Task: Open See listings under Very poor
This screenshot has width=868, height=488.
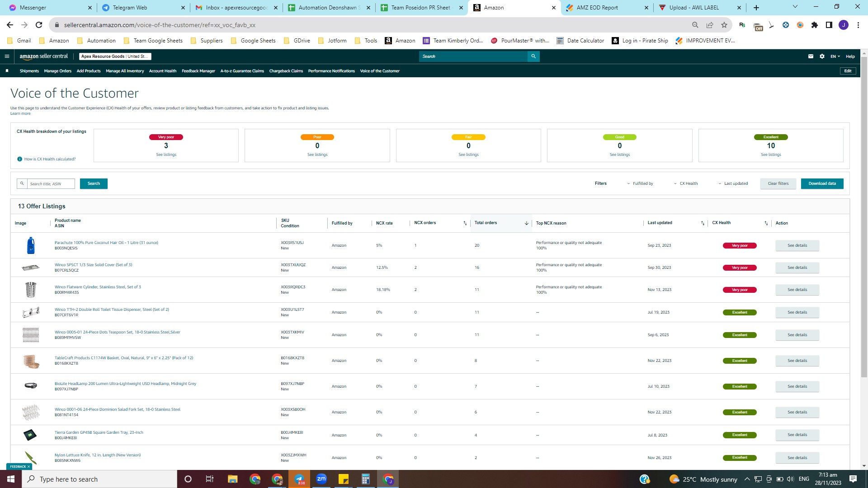Action: click(x=166, y=155)
